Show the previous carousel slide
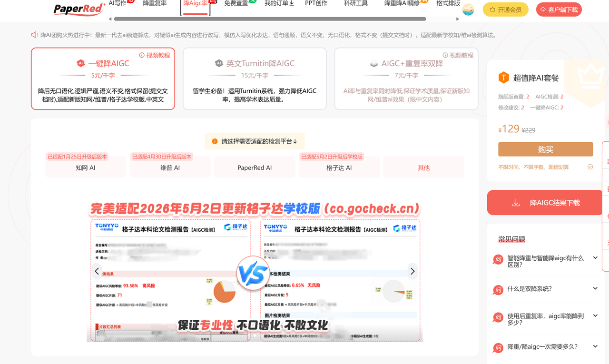Screen dimensions: 609x364 (x=97, y=271)
